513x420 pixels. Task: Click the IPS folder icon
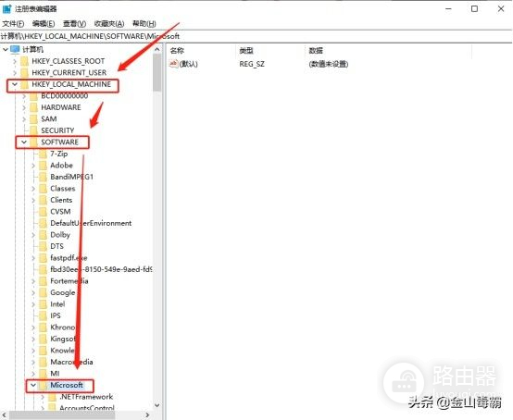click(43, 315)
